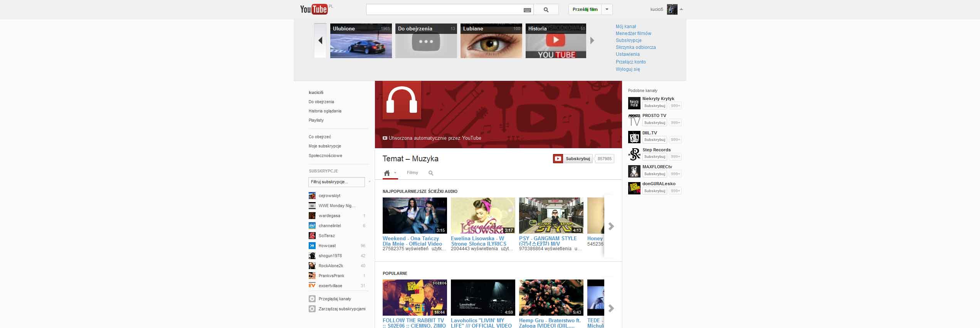The image size is (980, 328).
Task: Subscribe to Niekryty Krytyk
Action: [x=655, y=106]
